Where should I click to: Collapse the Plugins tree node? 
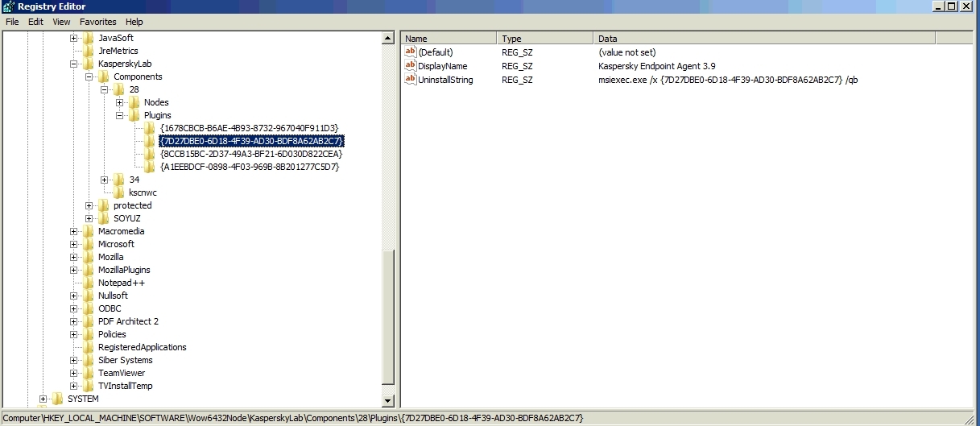pos(120,115)
